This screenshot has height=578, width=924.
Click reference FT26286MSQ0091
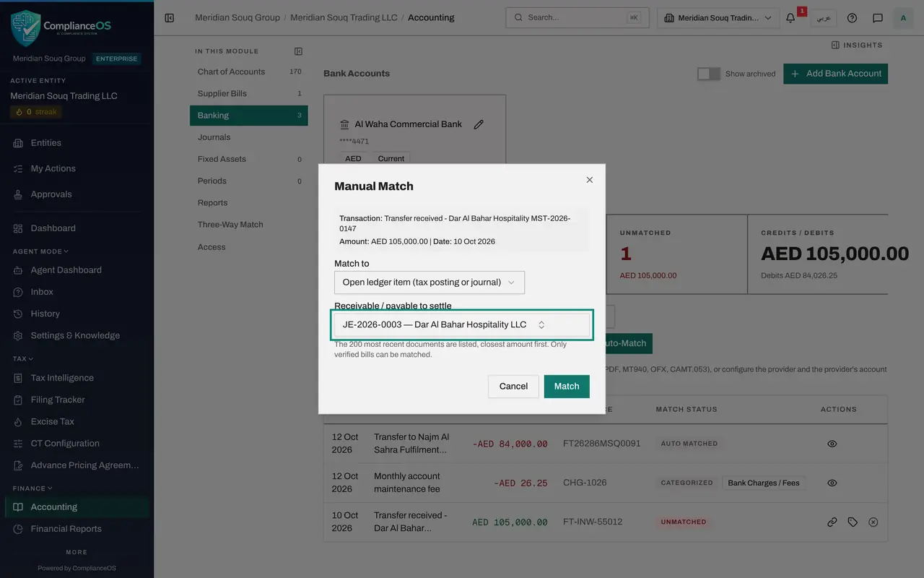[x=602, y=444]
